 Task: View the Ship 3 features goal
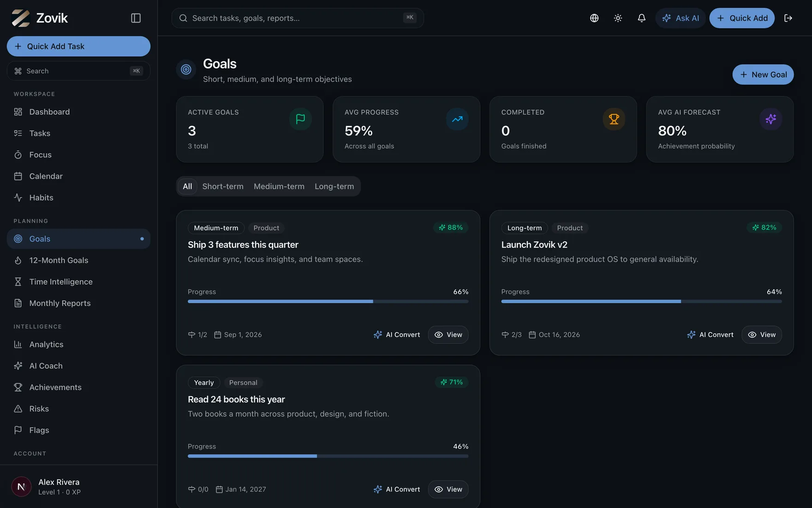pos(448,335)
